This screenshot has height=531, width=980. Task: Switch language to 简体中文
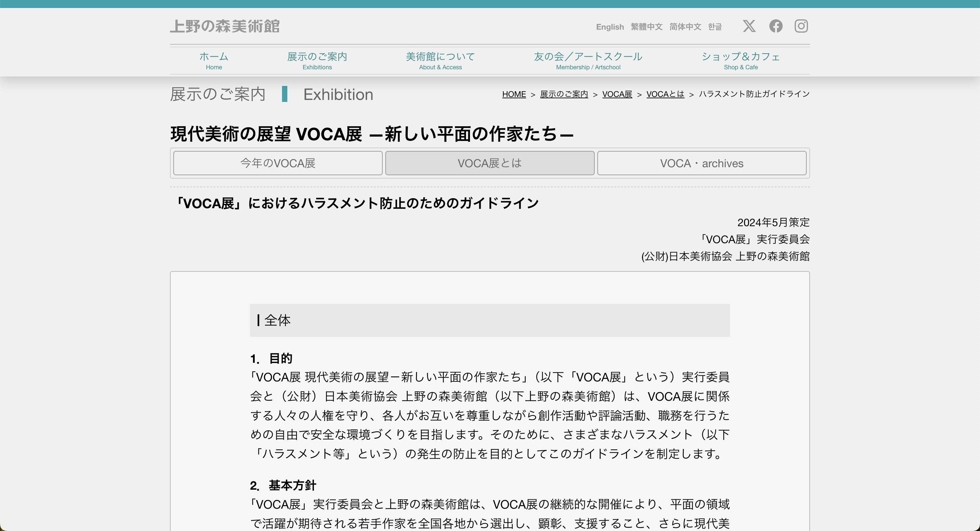click(685, 27)
